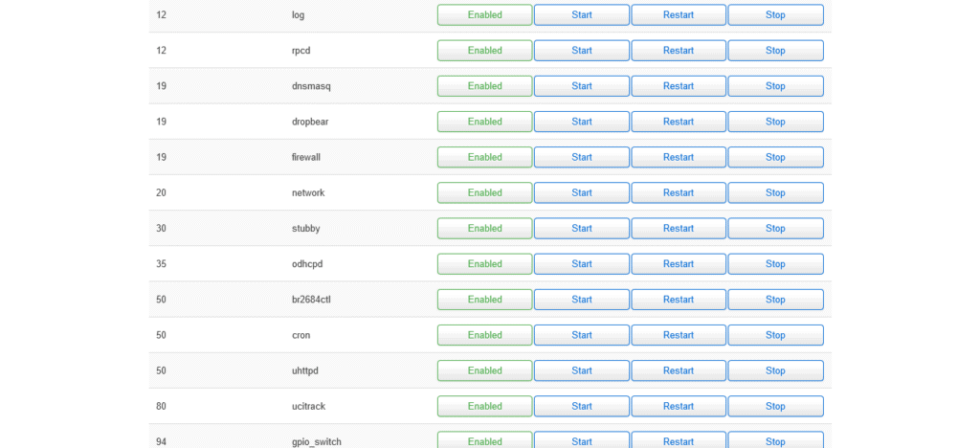The width and height of the screenshot is (980, 448).
Task: Select priority 80 in ucitrack row
Action: (x=161, y=407)
